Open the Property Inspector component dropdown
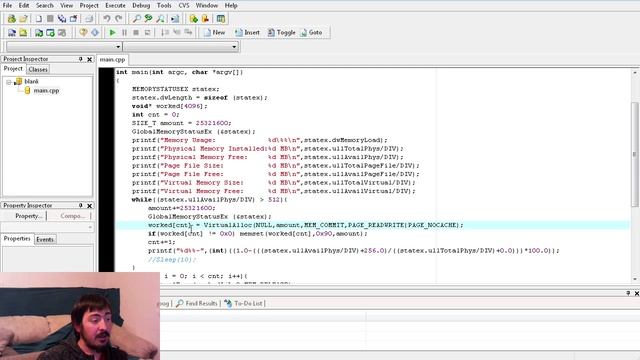Screen dimensions: 640x360 click(90, 227)
